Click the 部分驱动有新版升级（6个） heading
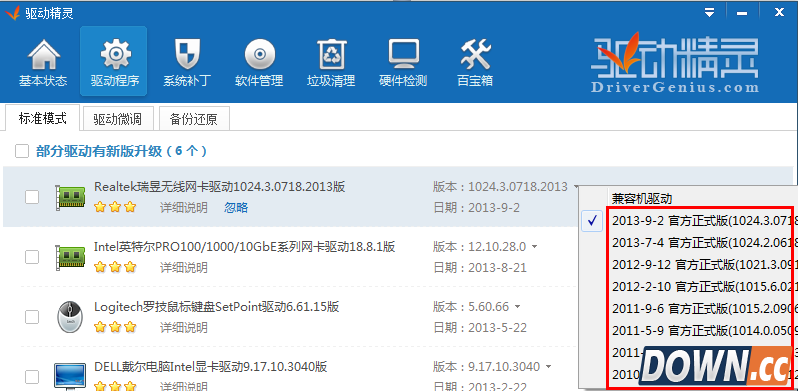Screen dimensions: 798x391 pyautogui.click(x=121, y=151)
